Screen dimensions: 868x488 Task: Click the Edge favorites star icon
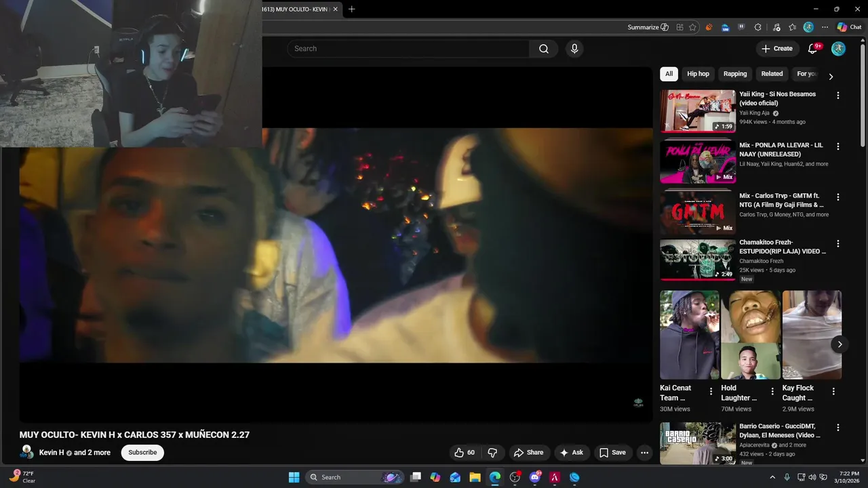(692, 27)
